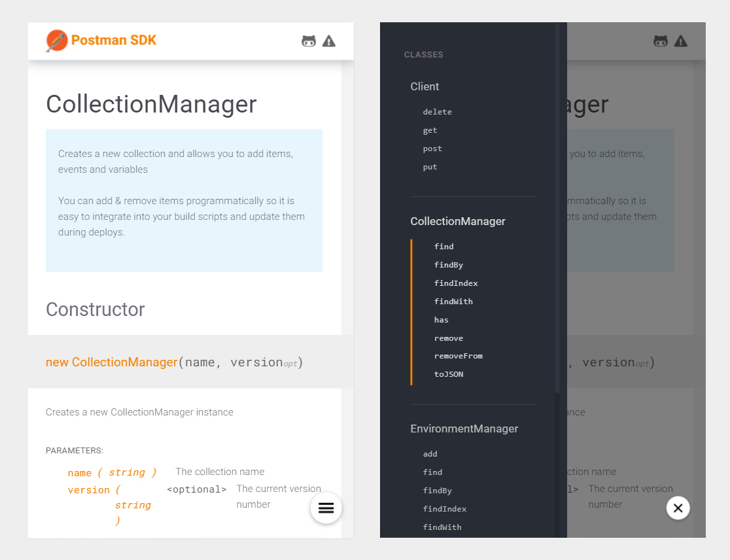Image resolution: width=730 pixels, height=560 pixels.
Task: Click the Postman SDK title text
Action: click(114, 41)
